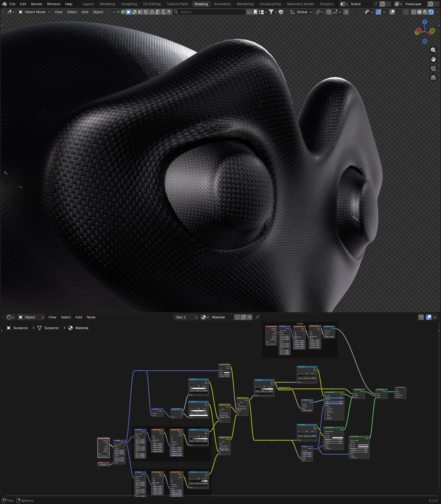Open node editor Select menu
The image size is (441, 504).
[x=66, y=317]
